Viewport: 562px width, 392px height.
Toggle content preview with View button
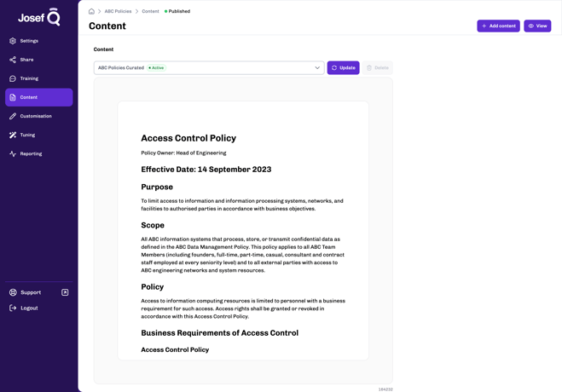537,26
